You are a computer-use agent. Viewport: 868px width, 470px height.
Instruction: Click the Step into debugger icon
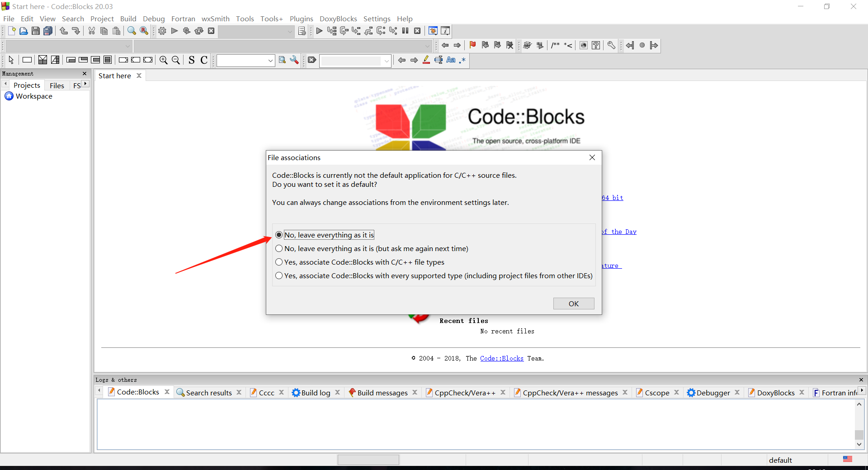(357, 31)
